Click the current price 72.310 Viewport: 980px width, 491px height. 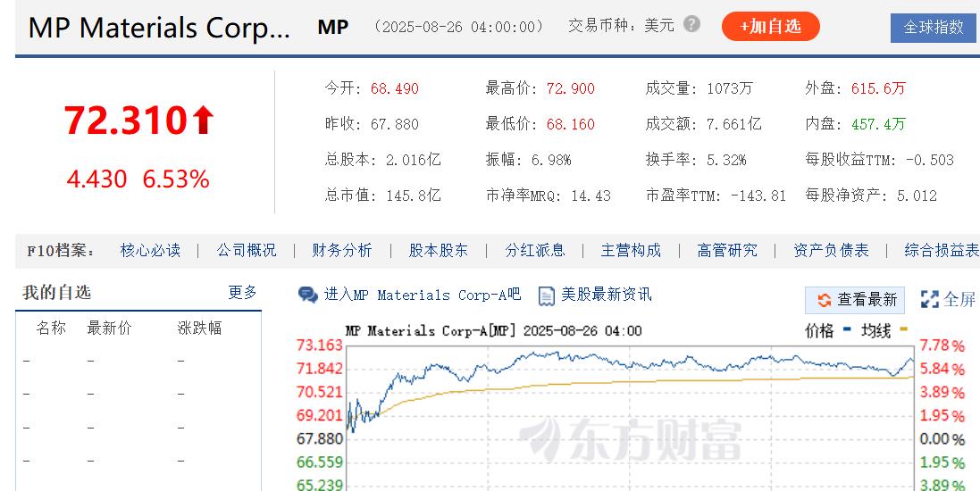[125, 120]
